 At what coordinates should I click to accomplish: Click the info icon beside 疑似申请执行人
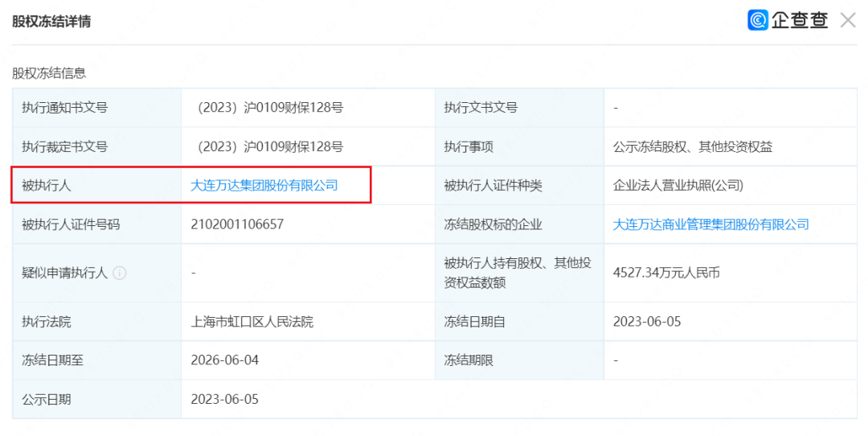tap(119, 273)
